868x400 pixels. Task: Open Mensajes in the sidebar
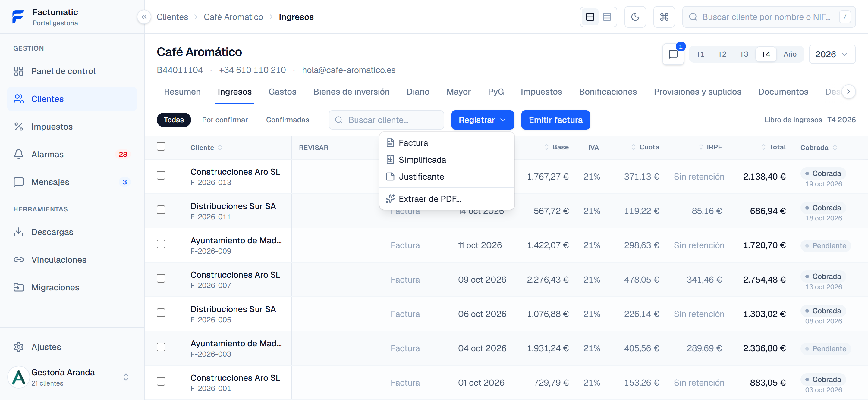[72, 182]
